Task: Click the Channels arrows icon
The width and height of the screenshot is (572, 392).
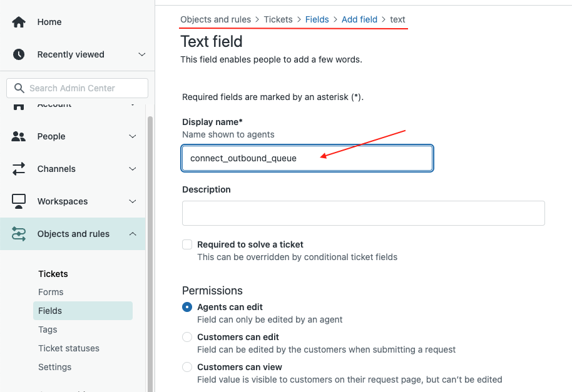Action: [x=18, y=168]
